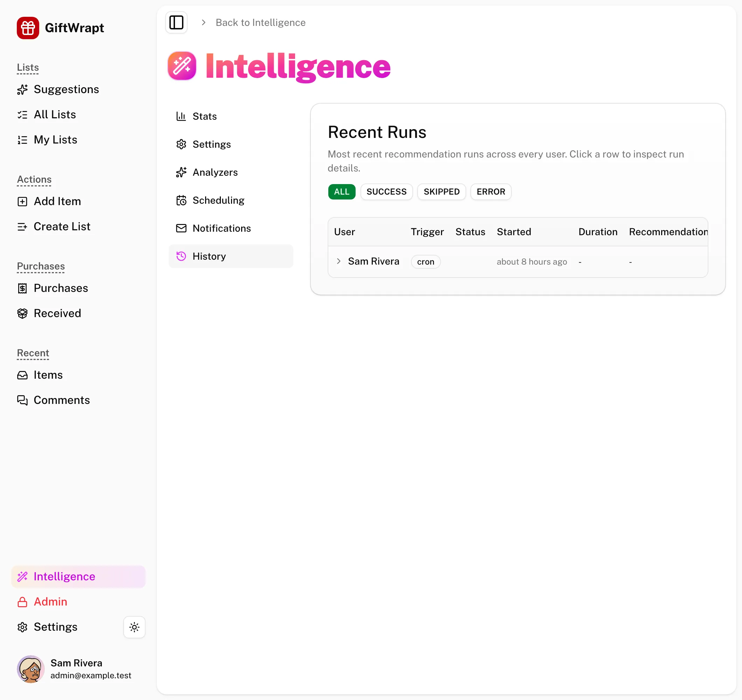Filter runs by ERROR
Image resolution: width=742 pixels, height=700 pixels.
(490, 192)
